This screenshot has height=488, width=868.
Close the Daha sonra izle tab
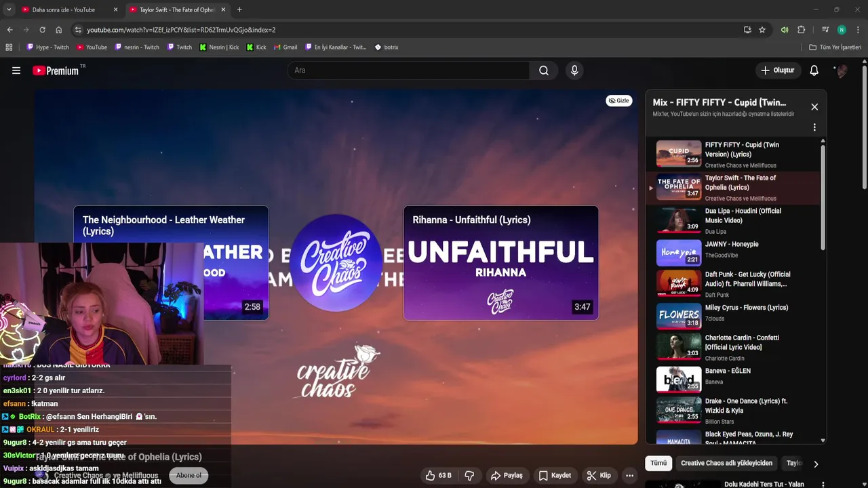(115, 9)
